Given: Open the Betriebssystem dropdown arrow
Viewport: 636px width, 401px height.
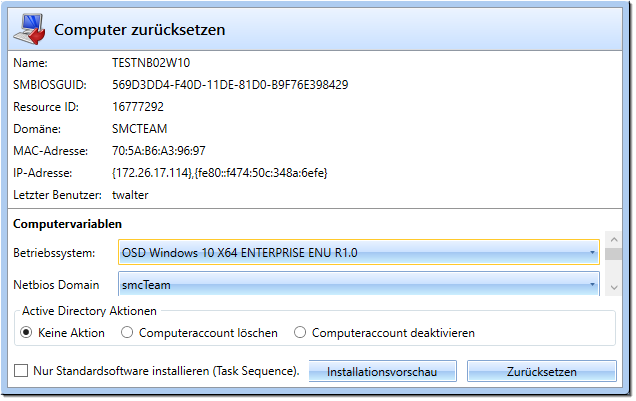Looking at the screenshot, I should [x=592, y=253].
